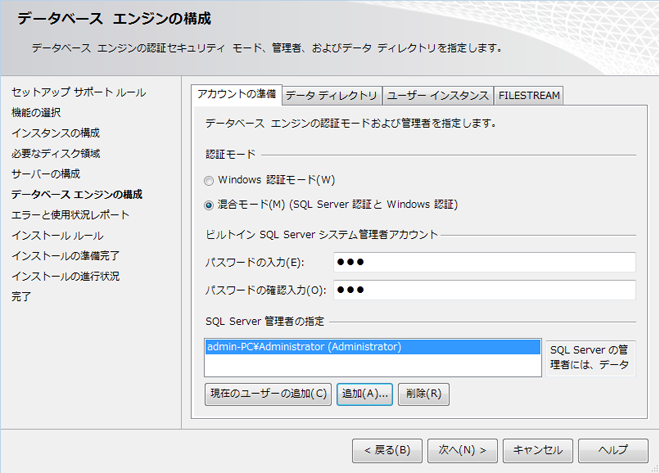Open the アカウントの準備 tab
Image resolution: width=660 pixels, height=473 pixels.
pyautogui.click(x=237, y=94)
